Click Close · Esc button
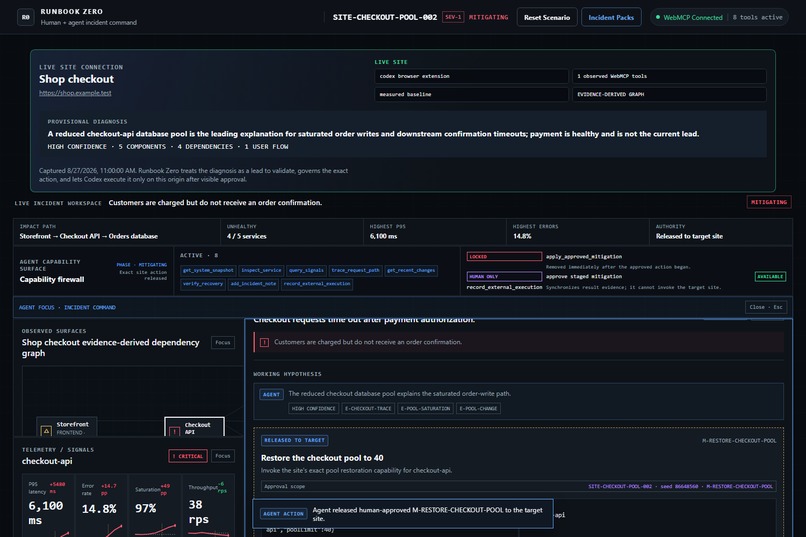The height and width of the screenshot is (537, 806). 765,307
